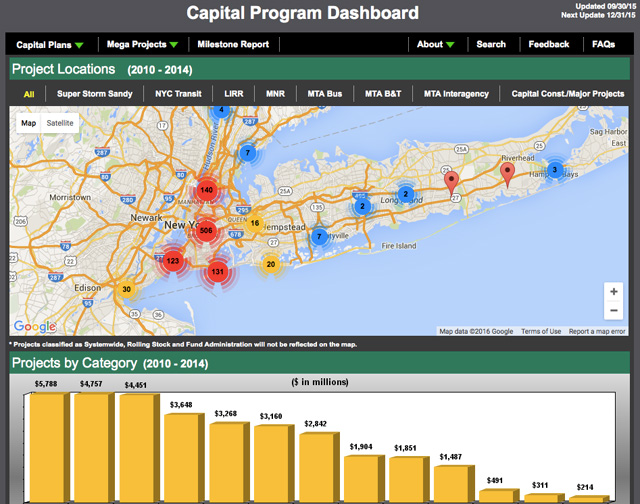Click Report a map error link

(597, 331)
